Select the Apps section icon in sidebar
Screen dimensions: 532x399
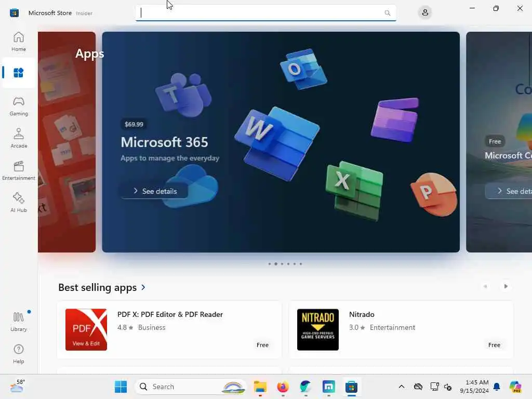(18, 73)
